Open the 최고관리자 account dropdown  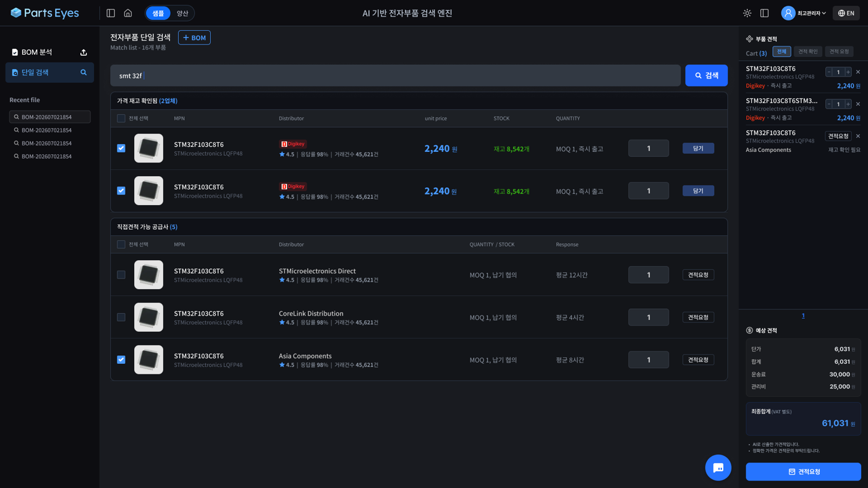tap(811, 13)
